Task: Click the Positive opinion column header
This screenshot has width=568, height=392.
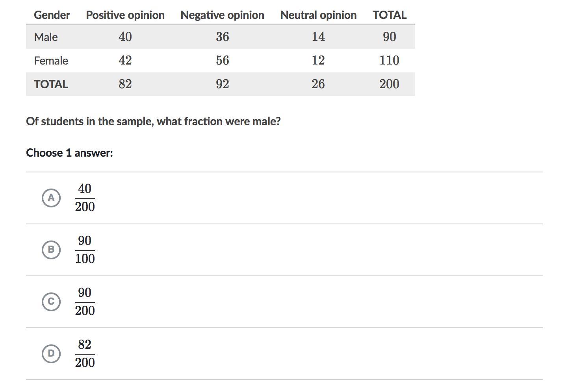Action: click(125, 15)
